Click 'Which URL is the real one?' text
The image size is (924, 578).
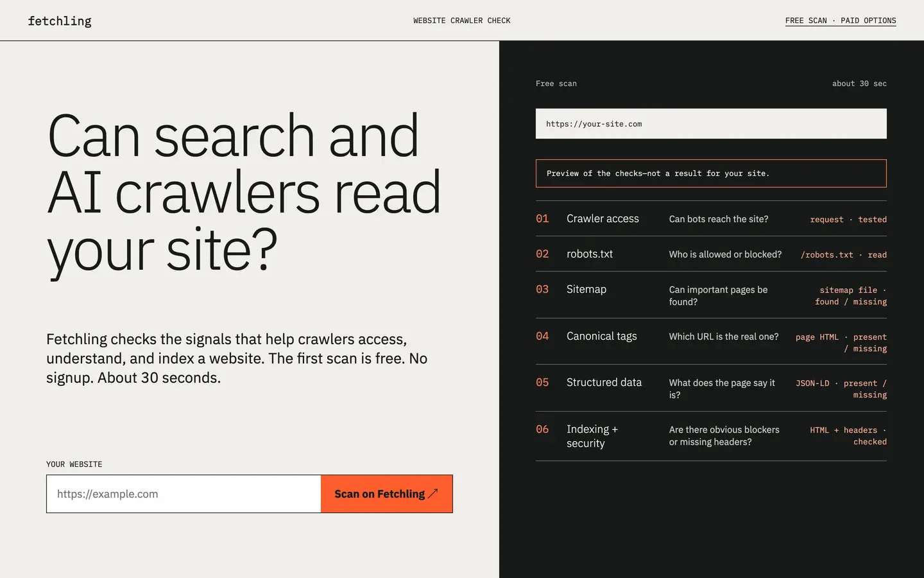point(724,337)
